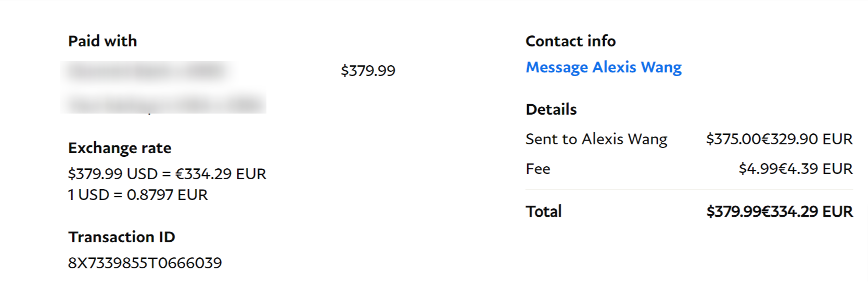Click the bold Total label

[543, 212]
